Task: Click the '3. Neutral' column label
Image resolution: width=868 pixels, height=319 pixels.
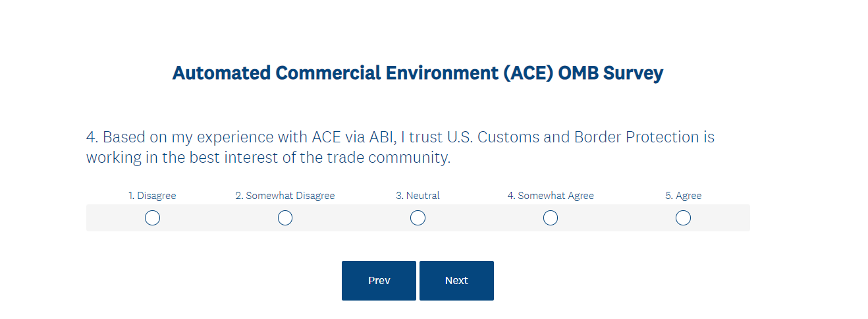Action: (418, 196)
